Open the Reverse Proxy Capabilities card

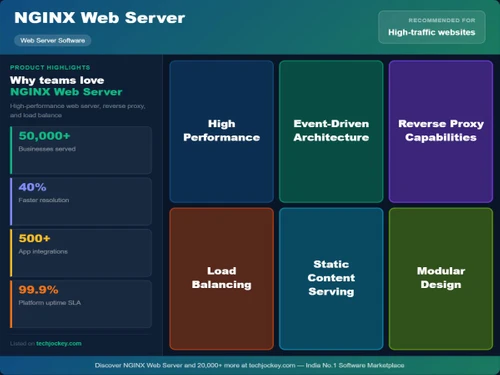point(441,131)
